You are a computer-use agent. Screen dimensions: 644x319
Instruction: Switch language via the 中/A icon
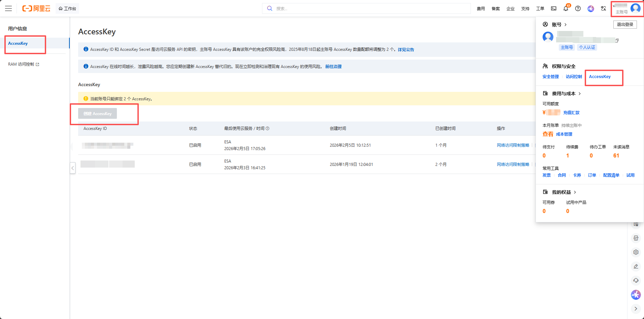(x=603, y=8)
